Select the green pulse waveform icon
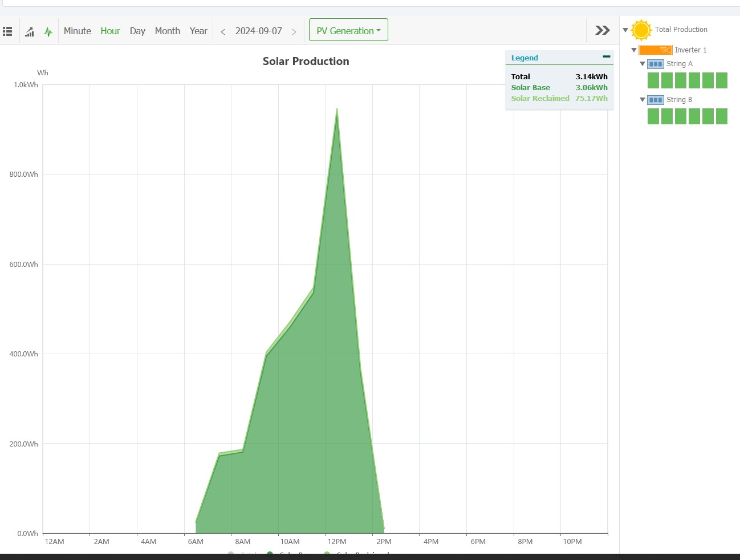Image resolution: width=740 pixels, height=560 pixels. tap(48, 32)
